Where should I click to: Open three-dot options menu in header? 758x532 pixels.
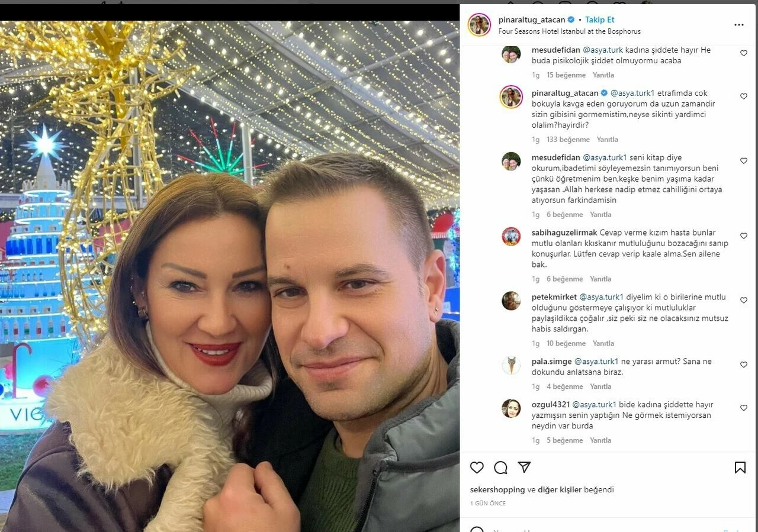738,25
